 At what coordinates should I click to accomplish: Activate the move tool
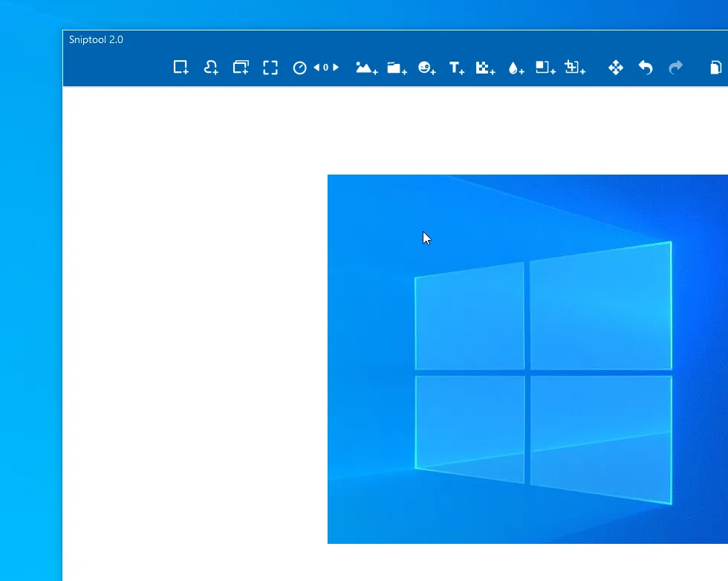615,67
